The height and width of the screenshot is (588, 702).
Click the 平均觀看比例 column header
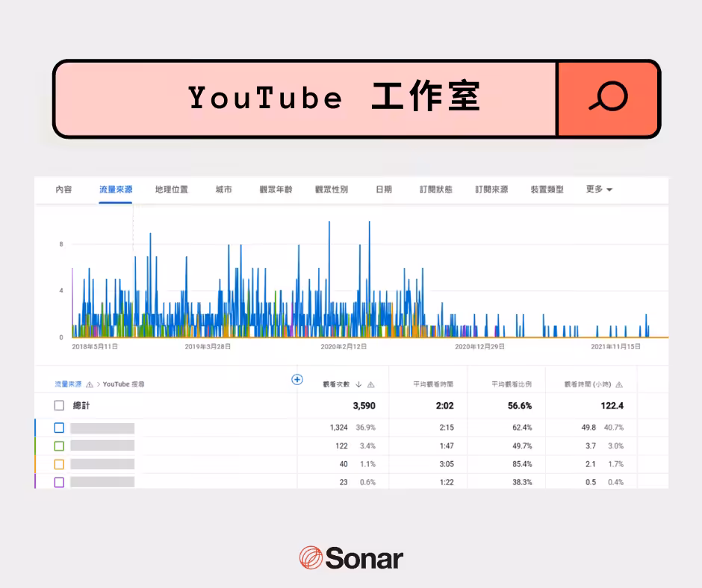[512, 384]
